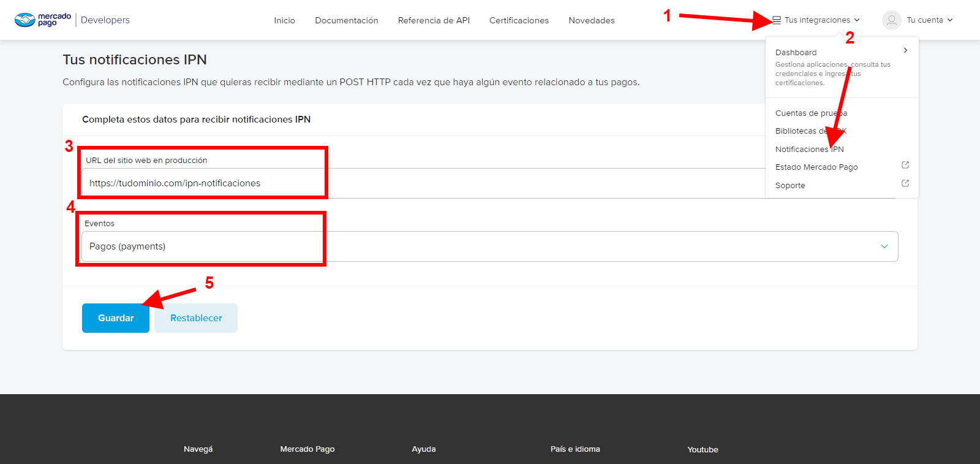980x464 pixels.
Task: Open Novedades section
Action: pyautogui.click(x=591, y=20)
